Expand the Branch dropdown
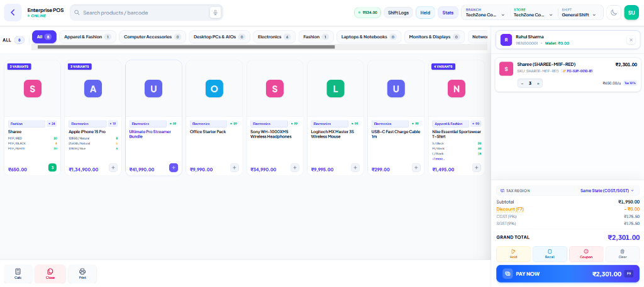 (485, 13)
